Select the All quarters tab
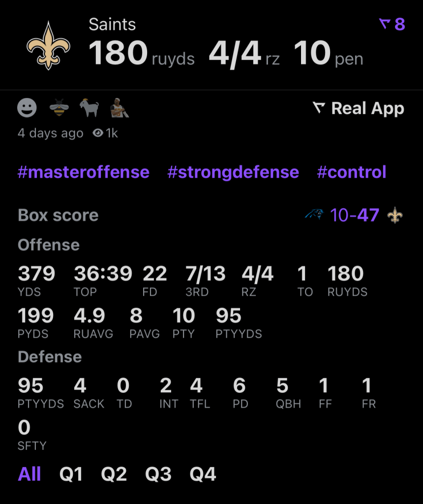423x504 pixels. pos(30,474)
